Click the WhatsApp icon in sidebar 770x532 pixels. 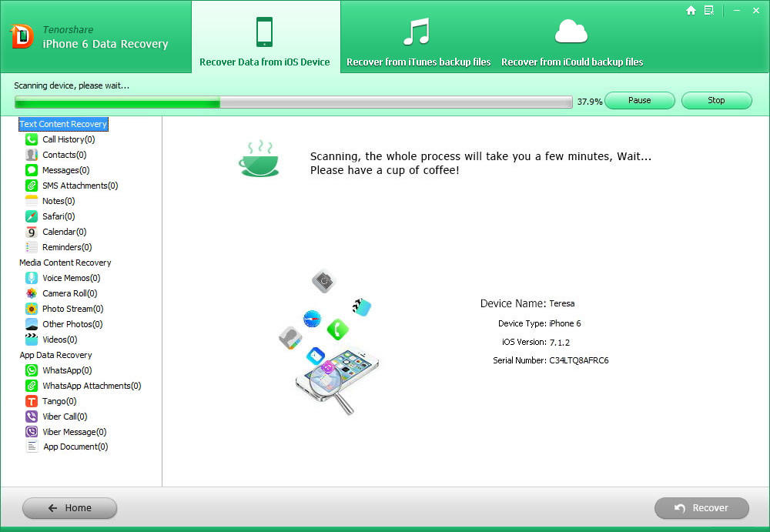[32, 370]
